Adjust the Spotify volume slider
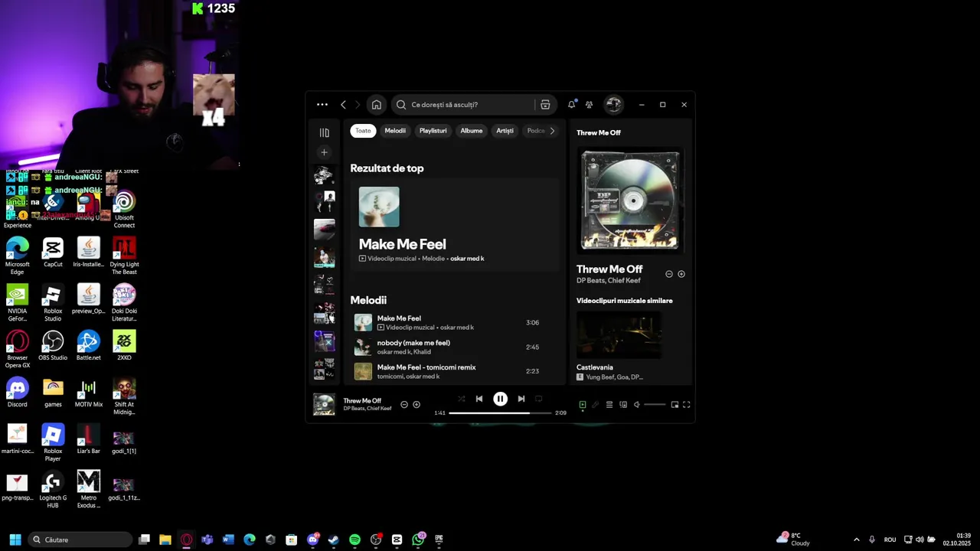Viewport: 980px width, 551px height. (655, 405)
